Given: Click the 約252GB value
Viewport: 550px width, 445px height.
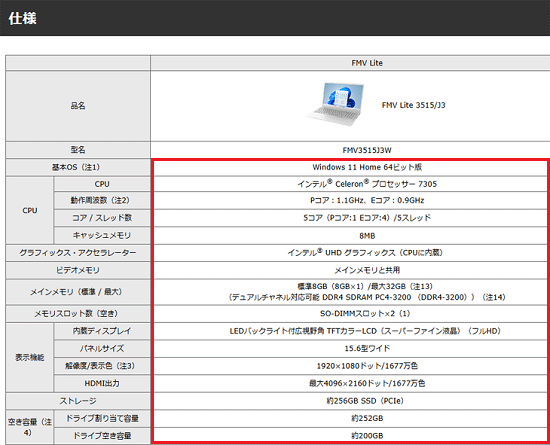Looking at the screenshot, I should pyautogui.click(x=367, y=418).
